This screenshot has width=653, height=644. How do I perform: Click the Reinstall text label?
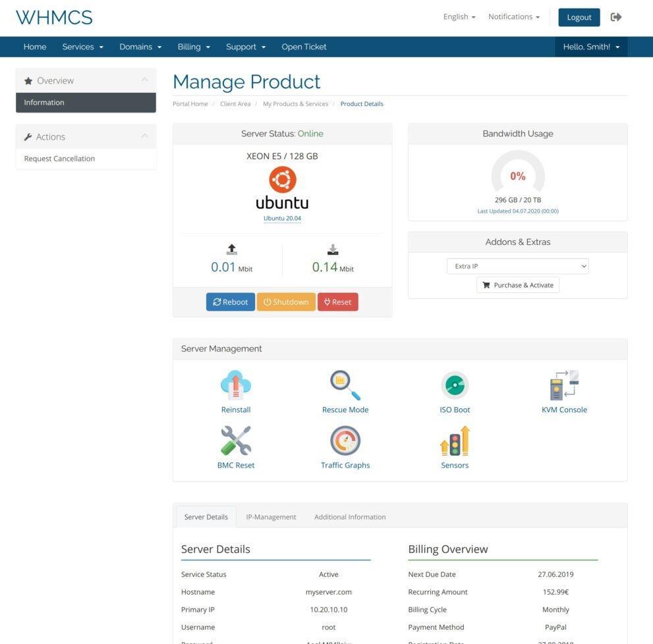click(236, 410)
